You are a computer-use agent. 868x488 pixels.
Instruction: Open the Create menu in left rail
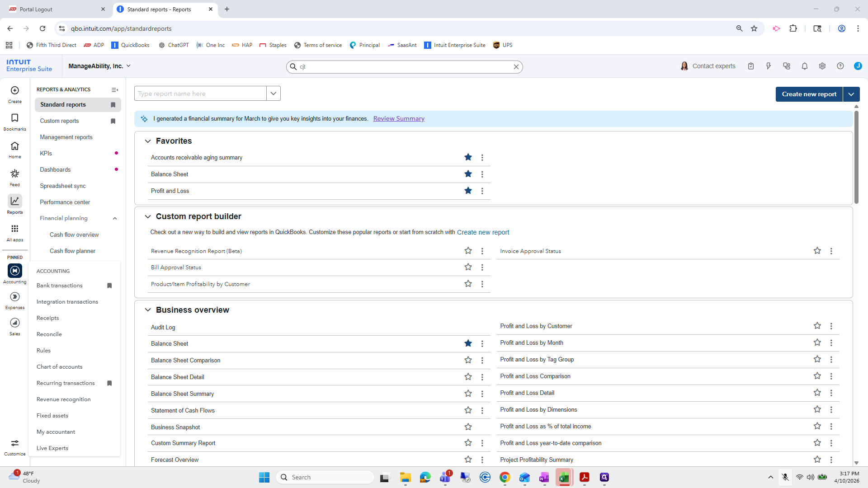(15, 94)
